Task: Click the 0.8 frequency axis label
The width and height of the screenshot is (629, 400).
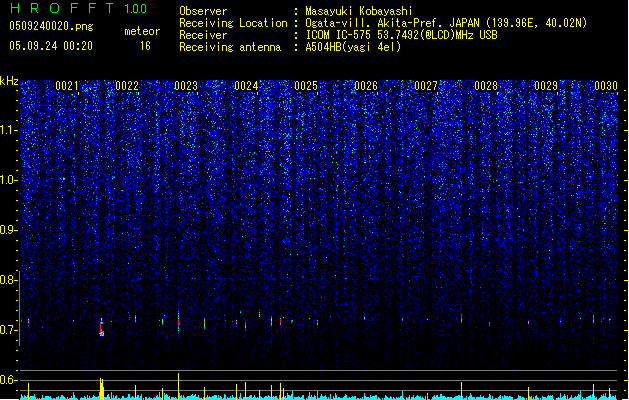Action: (x=9, y=280)
